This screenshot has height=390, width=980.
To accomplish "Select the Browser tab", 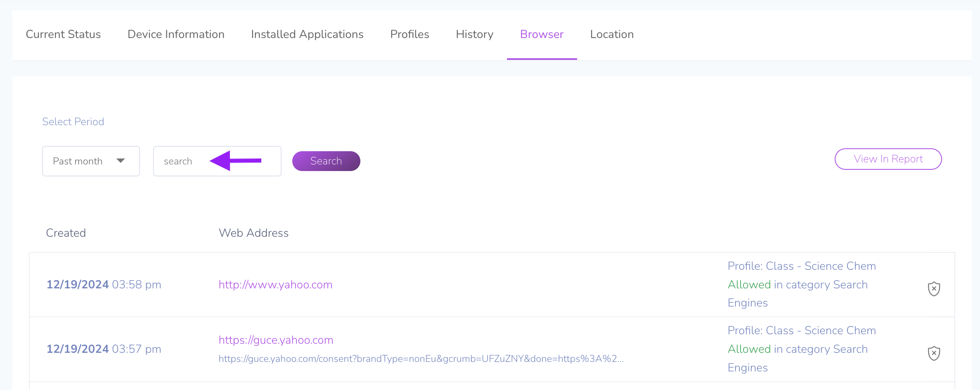I will pos(542,34).
